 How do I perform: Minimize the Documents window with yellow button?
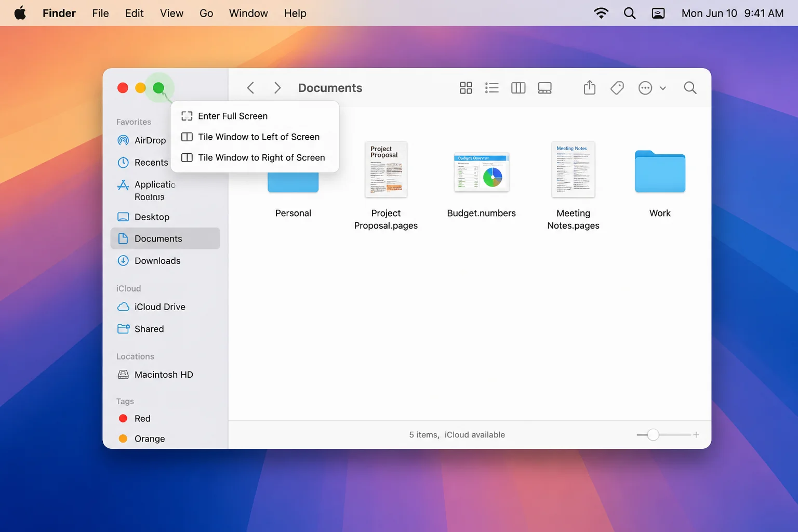pyautogui.click(x=140, y=88)
